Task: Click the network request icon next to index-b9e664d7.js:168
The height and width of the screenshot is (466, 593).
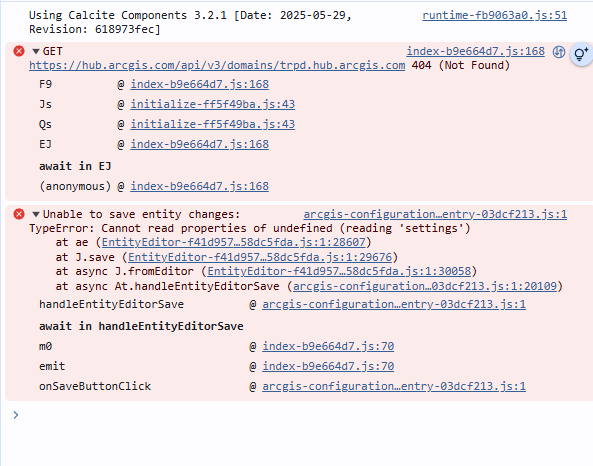Action: pyautogui.click(x=559, y=52)
